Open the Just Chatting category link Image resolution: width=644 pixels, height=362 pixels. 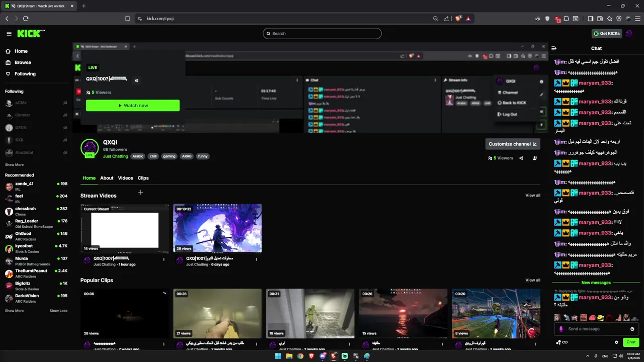pos(116,156)
